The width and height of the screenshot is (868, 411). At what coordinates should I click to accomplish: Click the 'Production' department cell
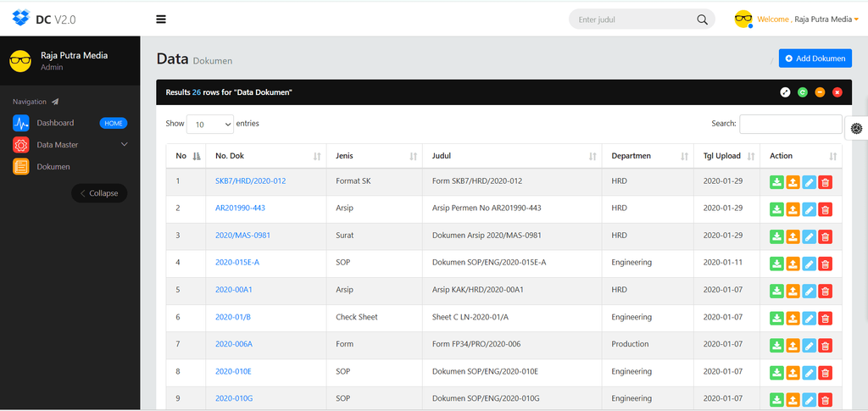(x=630, y=344)
